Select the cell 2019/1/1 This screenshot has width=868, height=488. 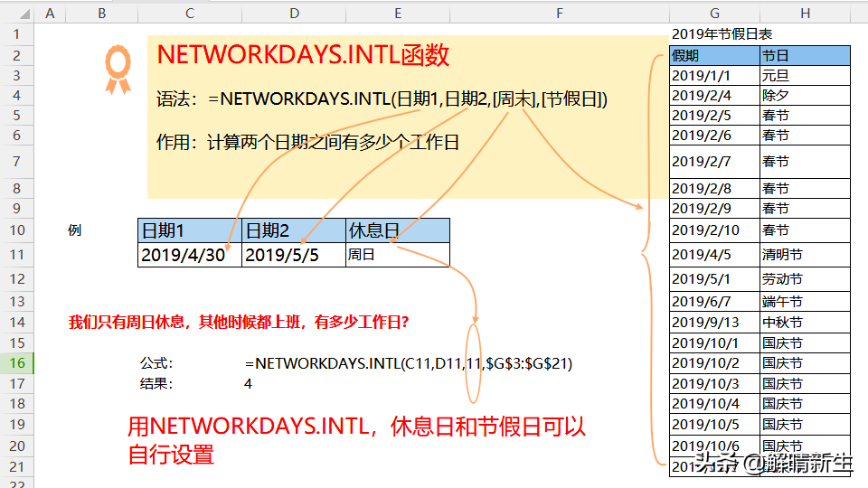click(x=714, y=75)
